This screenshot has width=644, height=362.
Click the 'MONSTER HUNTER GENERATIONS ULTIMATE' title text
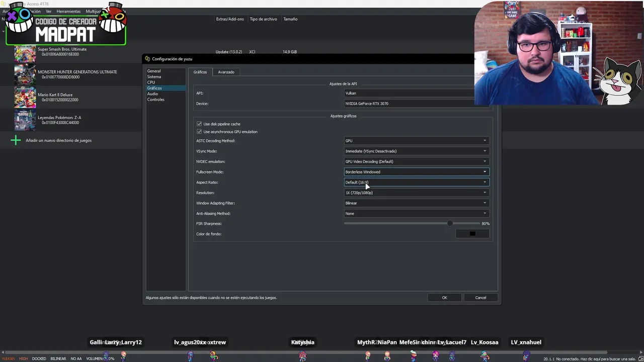pos(77,72)
